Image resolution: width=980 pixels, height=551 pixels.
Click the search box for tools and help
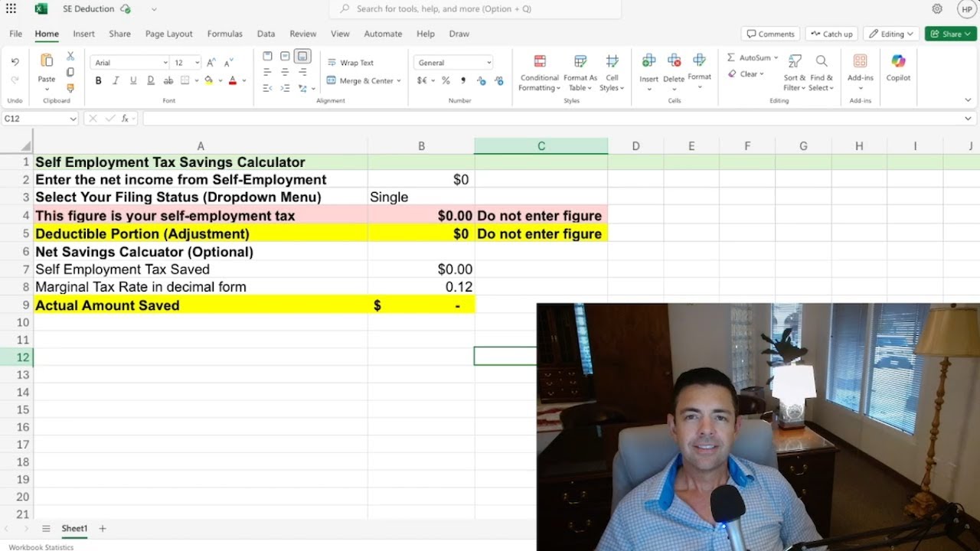[x=475, y=9]
